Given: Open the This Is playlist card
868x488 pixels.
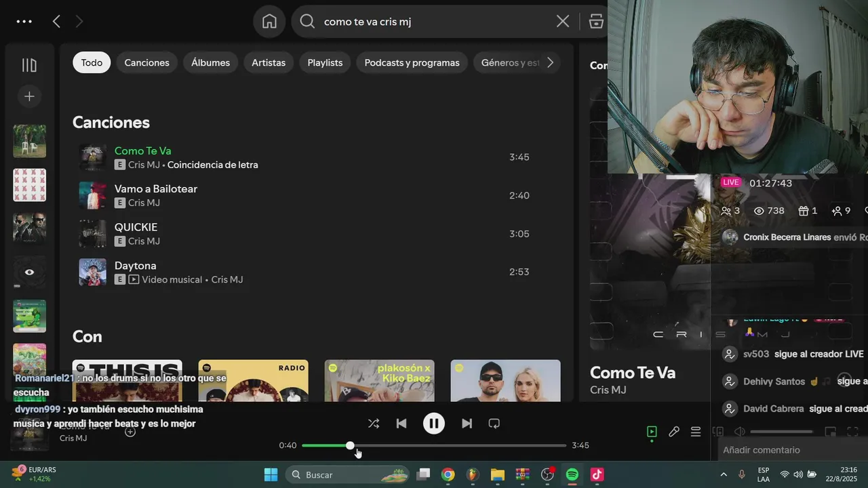Looking at the screenshot, I should click(127, 381).
